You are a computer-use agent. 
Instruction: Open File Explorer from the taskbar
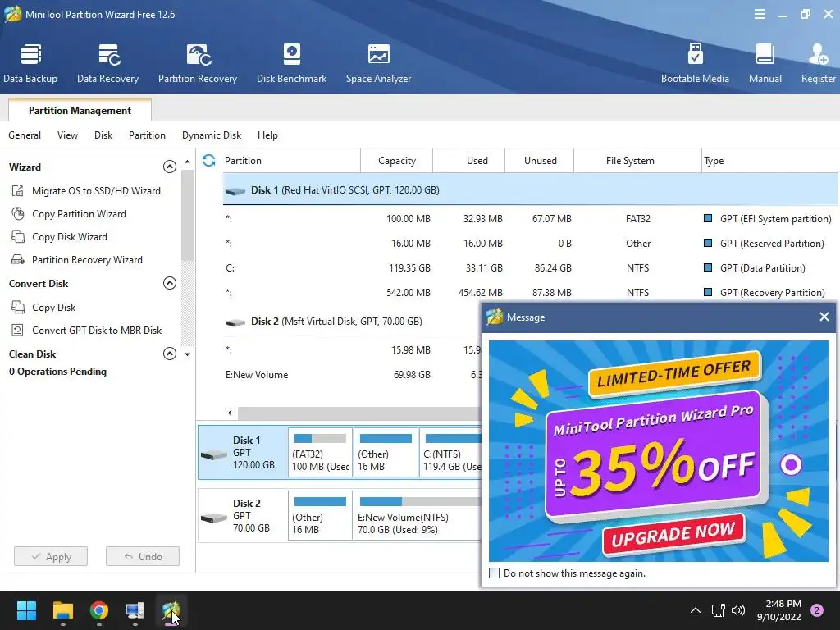[62, 610]
